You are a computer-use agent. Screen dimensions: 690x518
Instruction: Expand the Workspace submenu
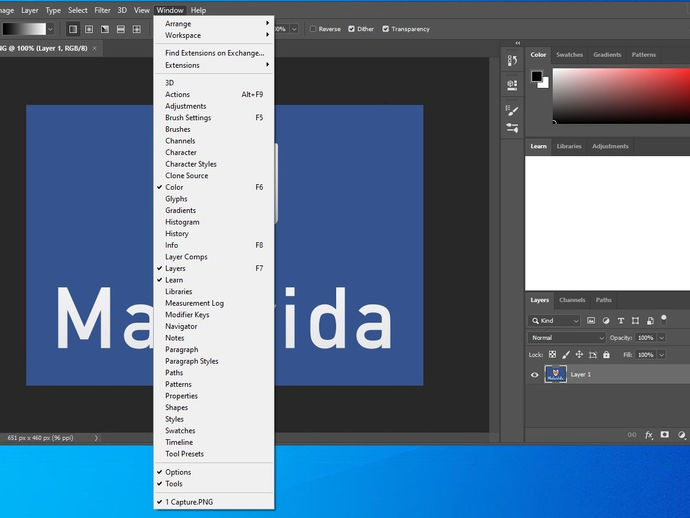click(x=214, y=35)
